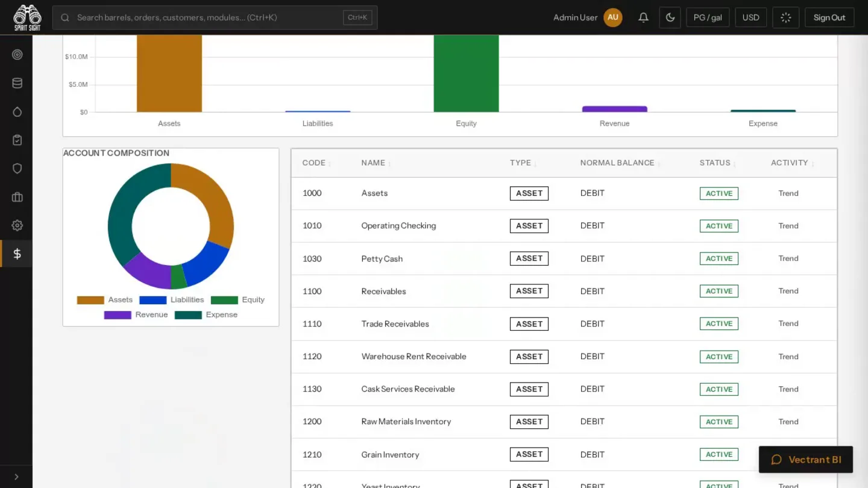Click ACTIVE status on Grain Inventory row
Image resolution: width=868 pixels, height=488 pixels.
(719, 454)
